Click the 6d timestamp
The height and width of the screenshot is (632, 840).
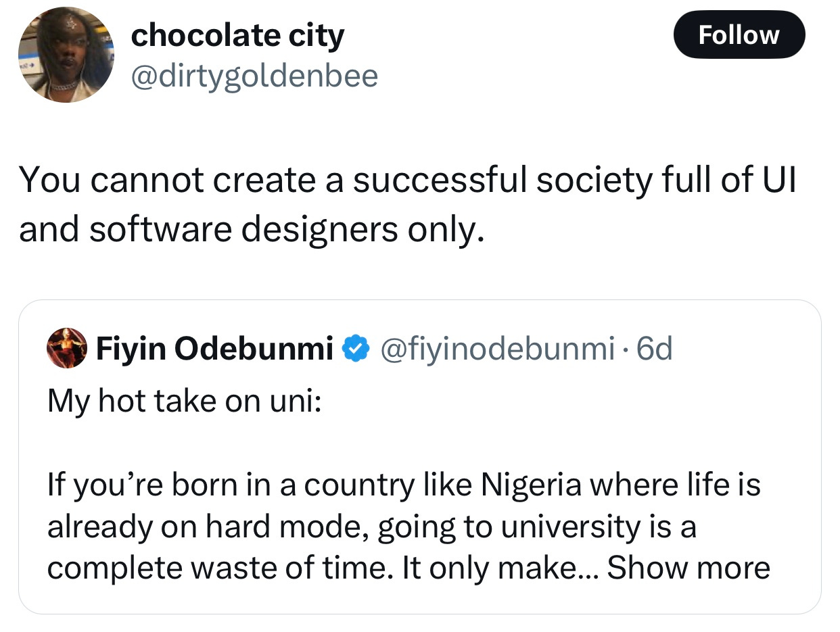point(655,349)
